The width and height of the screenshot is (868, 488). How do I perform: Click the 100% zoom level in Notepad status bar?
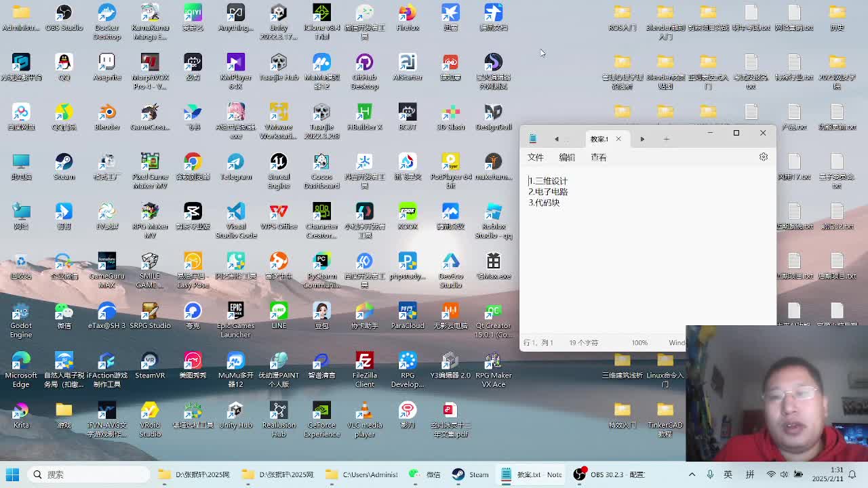point(639,343)
